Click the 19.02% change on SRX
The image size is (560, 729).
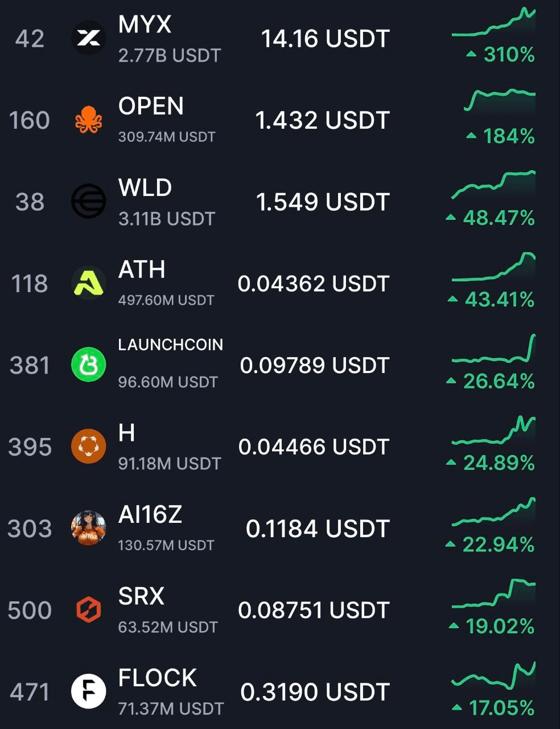pyautogui.click(x=492, y=626)
